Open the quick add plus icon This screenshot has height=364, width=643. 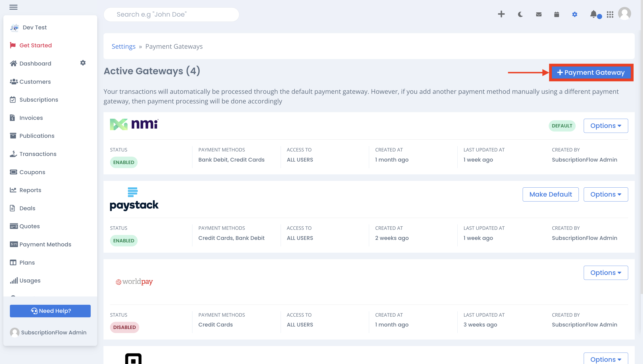click(501, 14)
